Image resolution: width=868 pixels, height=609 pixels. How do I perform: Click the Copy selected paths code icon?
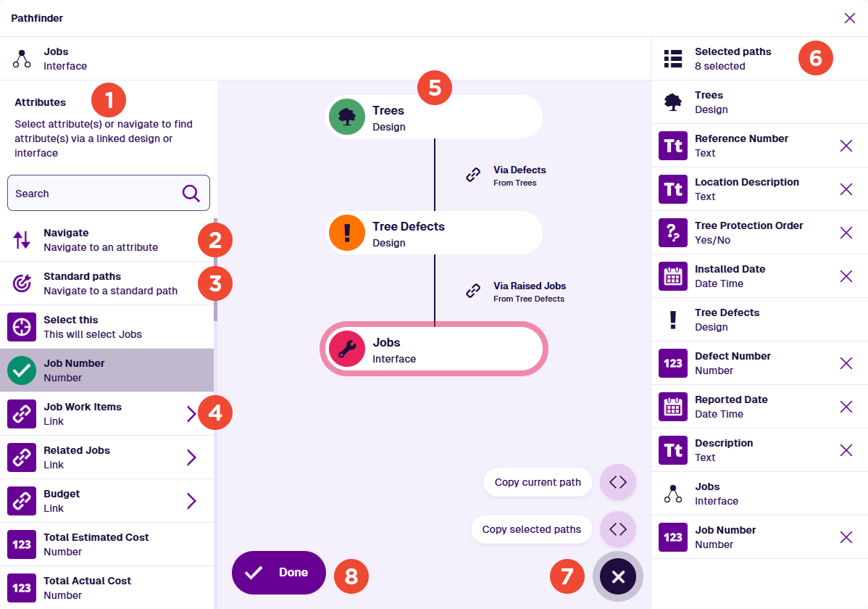(x=618, y=529)
